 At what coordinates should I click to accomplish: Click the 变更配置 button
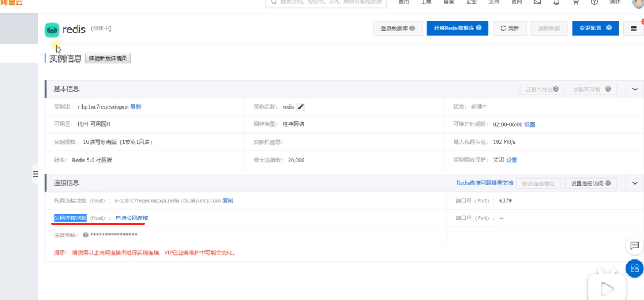[x=595, y=29]
